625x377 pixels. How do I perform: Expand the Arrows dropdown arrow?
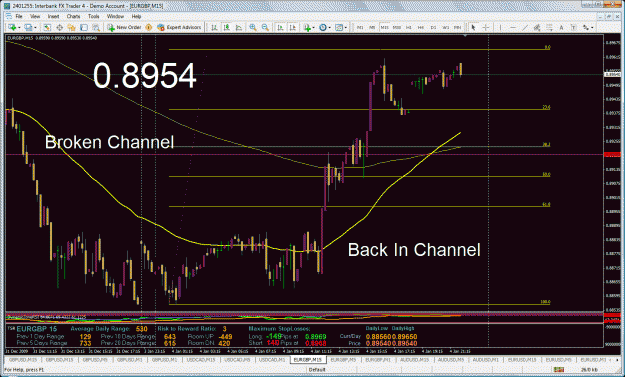point(592,27)
